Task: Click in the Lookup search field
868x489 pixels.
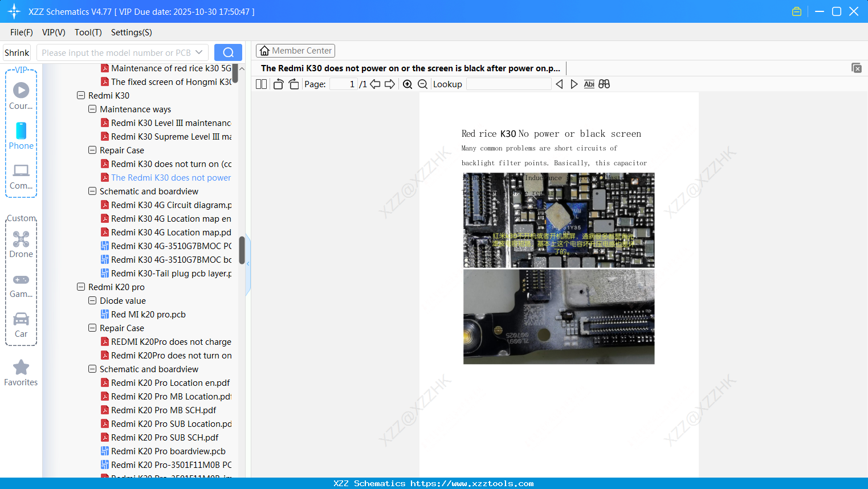Action: tap(508, 84)
